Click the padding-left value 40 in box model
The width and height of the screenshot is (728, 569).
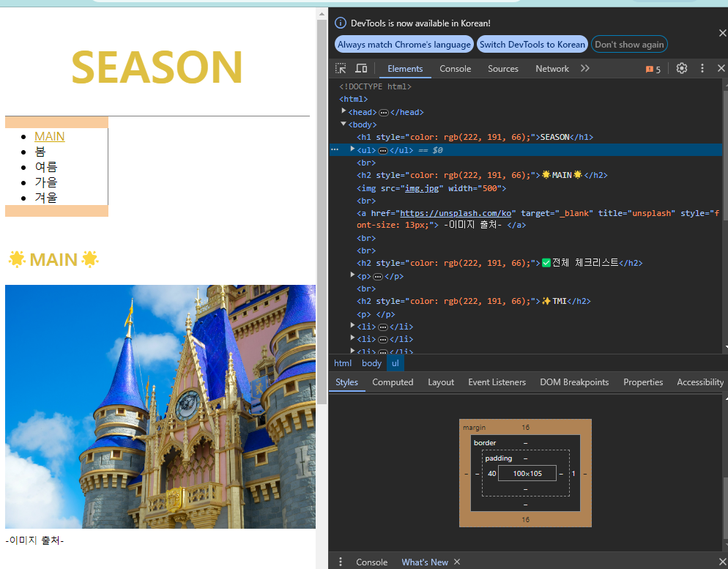click(x=491, y=473)
